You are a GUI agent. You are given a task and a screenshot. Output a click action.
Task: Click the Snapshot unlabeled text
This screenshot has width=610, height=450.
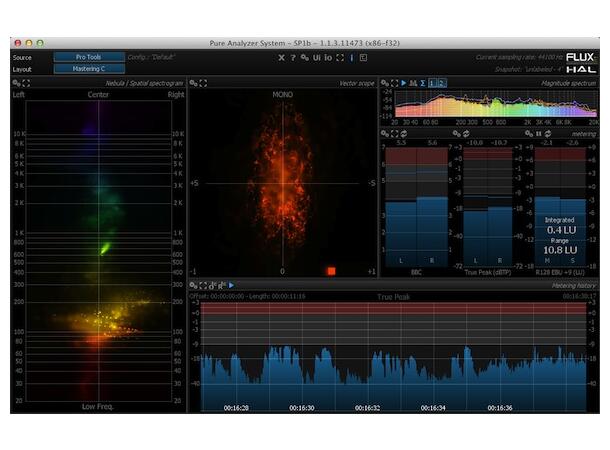tap(529, 69)
